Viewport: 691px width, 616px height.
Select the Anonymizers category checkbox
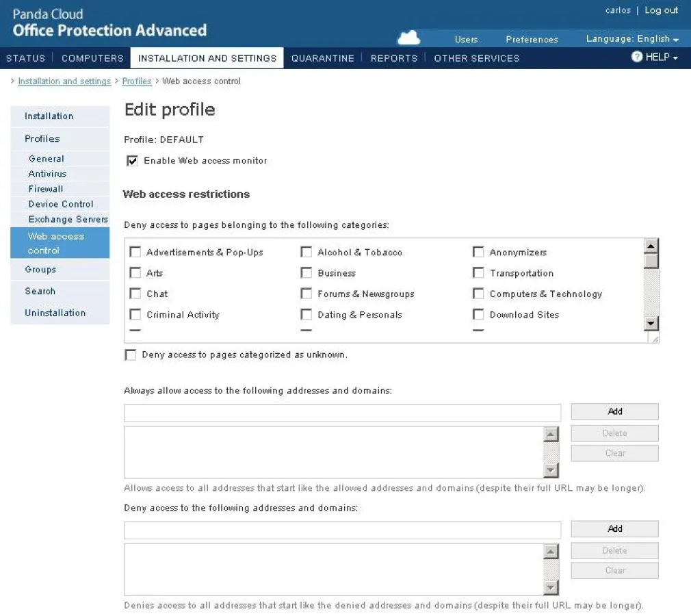(478, 253)
